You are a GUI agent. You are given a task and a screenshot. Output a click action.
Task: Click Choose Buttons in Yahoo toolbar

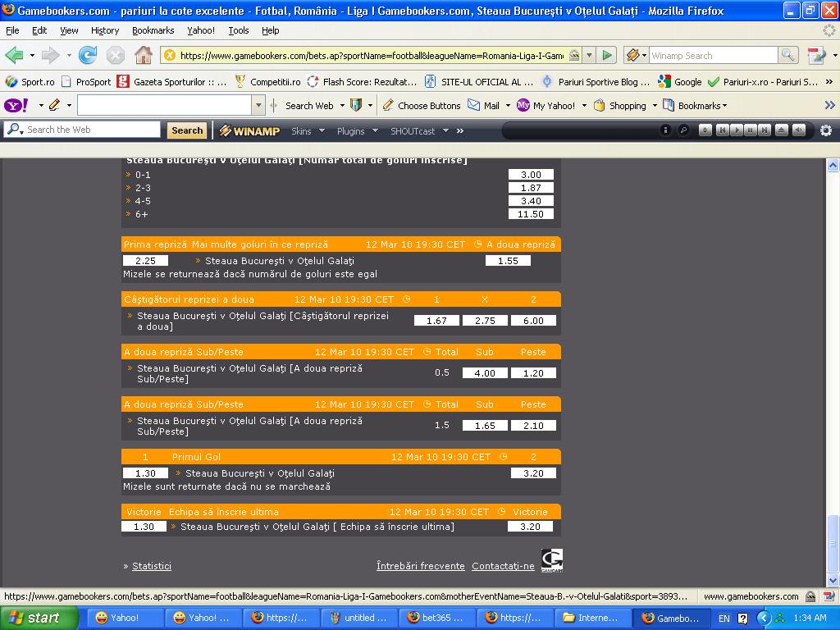pos(422,106)
